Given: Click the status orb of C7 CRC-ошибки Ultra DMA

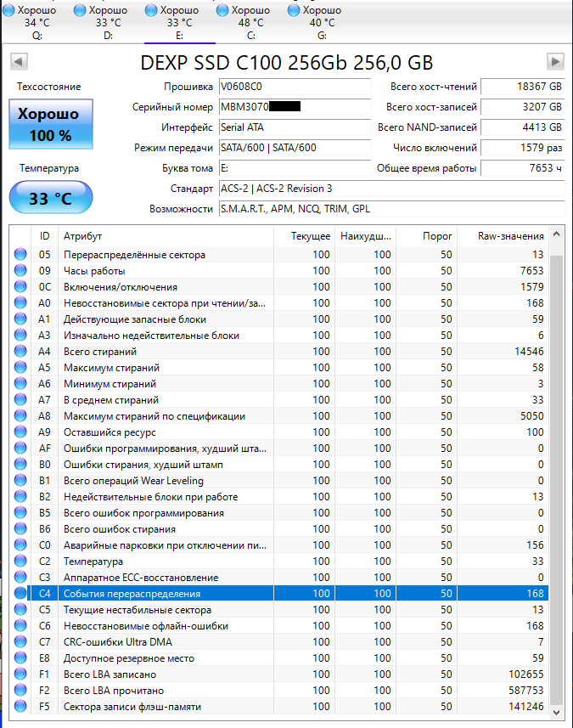Looking at the screenshot, I should pos(20,642).
